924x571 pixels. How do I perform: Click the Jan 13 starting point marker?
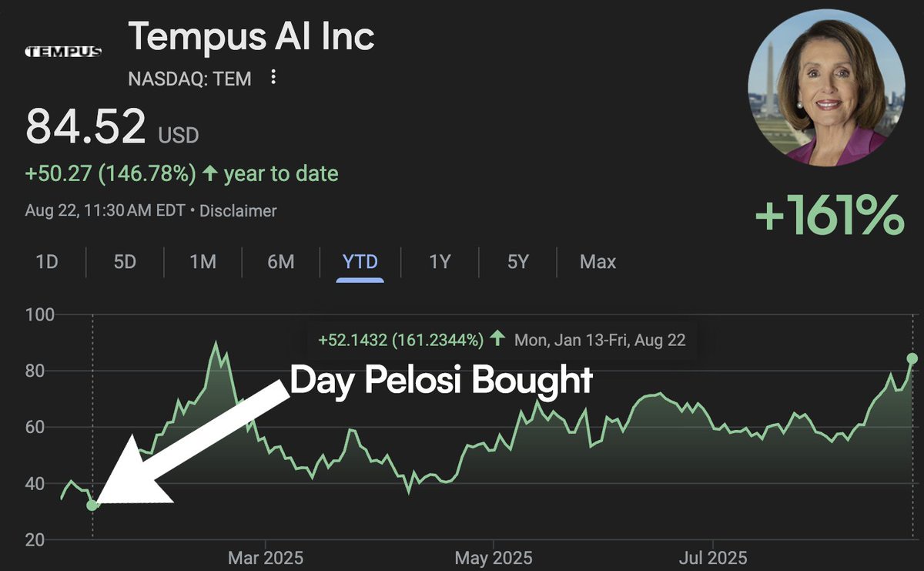(92, 505)
